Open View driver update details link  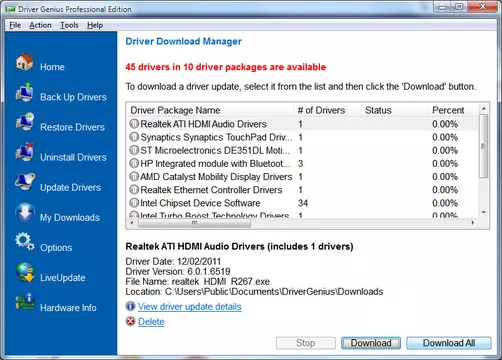pyautogui.click(x=190, y=307)
